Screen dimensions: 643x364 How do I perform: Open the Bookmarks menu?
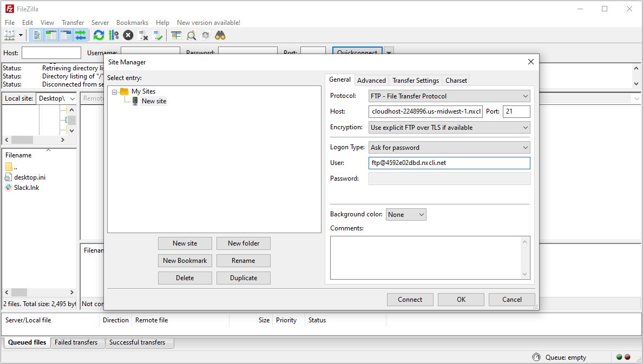point(132,23)
